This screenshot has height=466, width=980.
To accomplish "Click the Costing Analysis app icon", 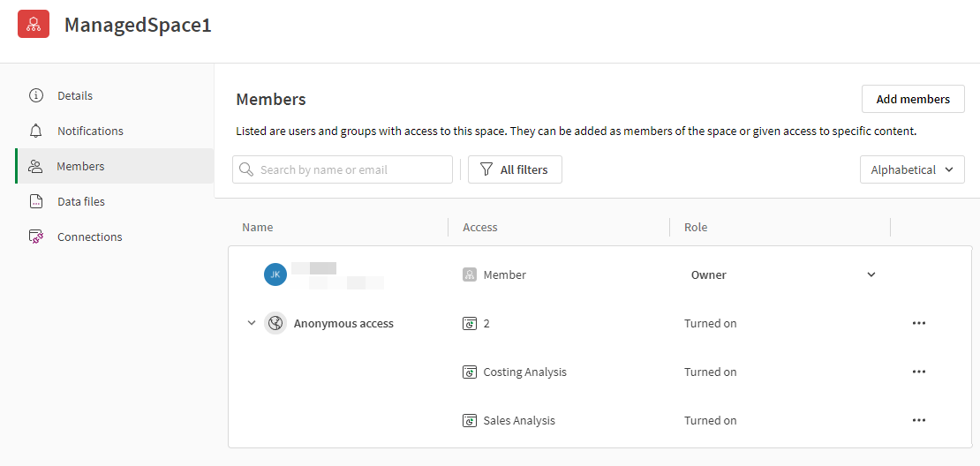I will 470,372.
